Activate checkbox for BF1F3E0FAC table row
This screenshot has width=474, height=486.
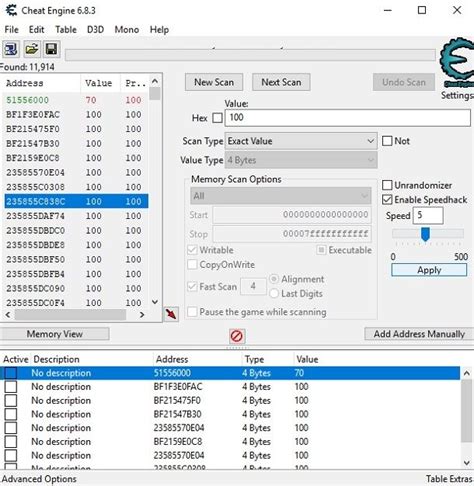[11, 387]
